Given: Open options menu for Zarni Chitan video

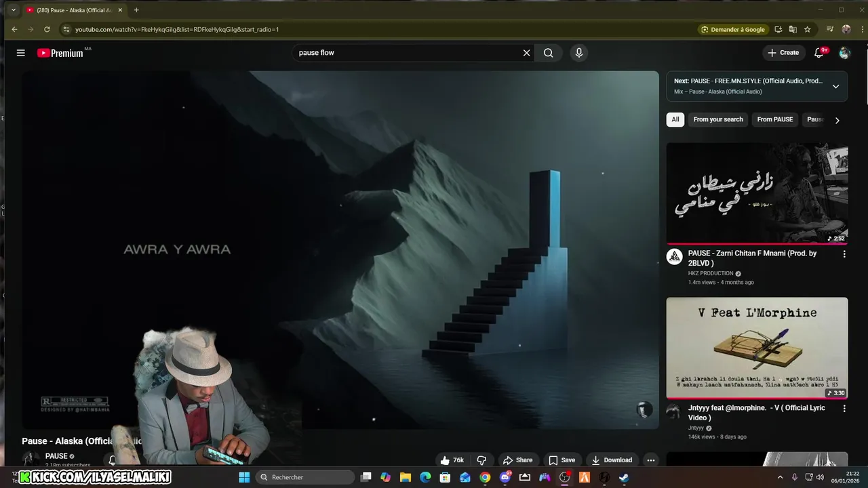Looking at the screenshot, I should [x=844, y=254].
